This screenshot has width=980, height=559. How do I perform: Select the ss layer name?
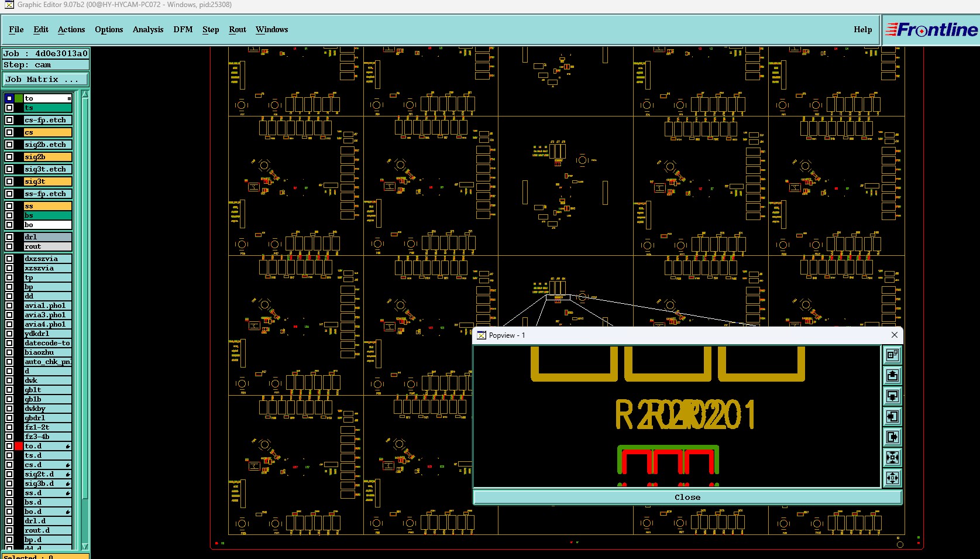pyautogui.click(x=47, y=206)
